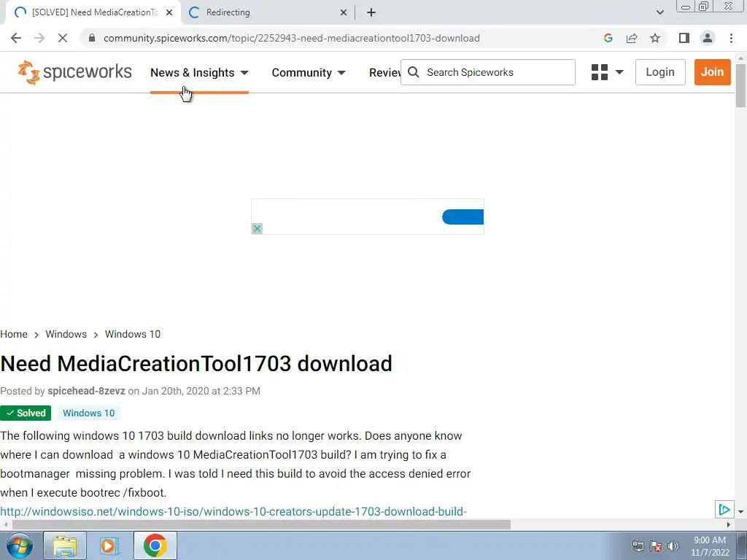Open spicehead-8zevz profile link
The image size is (747, 560).
pos(86,392)
